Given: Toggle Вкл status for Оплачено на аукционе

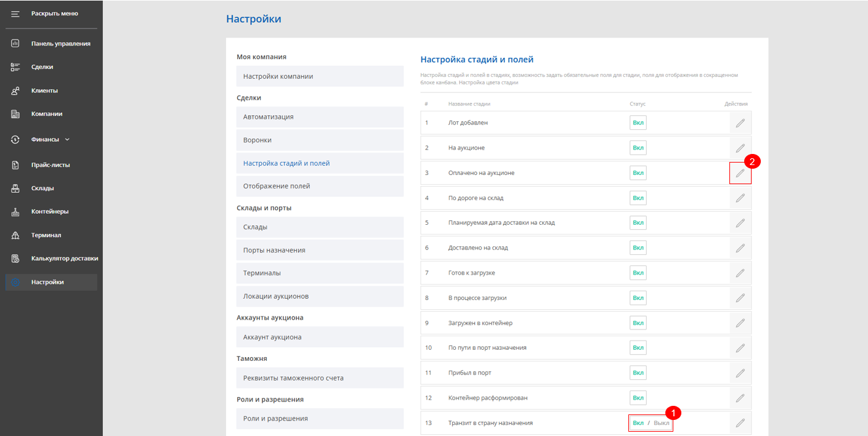Looking at the screenshot, I should pyautogui.click(x=638, y=173).
